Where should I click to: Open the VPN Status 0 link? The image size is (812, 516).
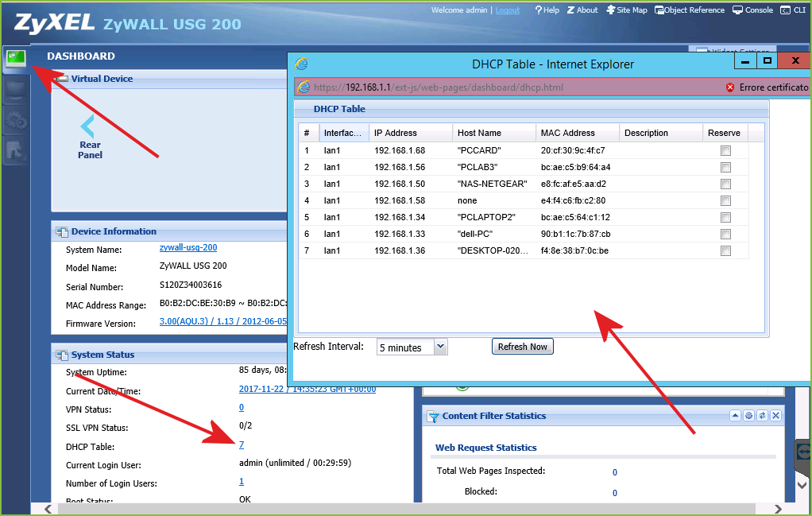(242, 408)
